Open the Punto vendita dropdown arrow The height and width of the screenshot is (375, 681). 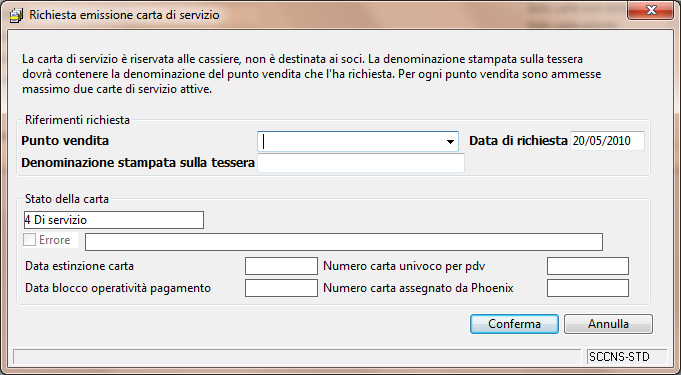(x=450, y=142)
